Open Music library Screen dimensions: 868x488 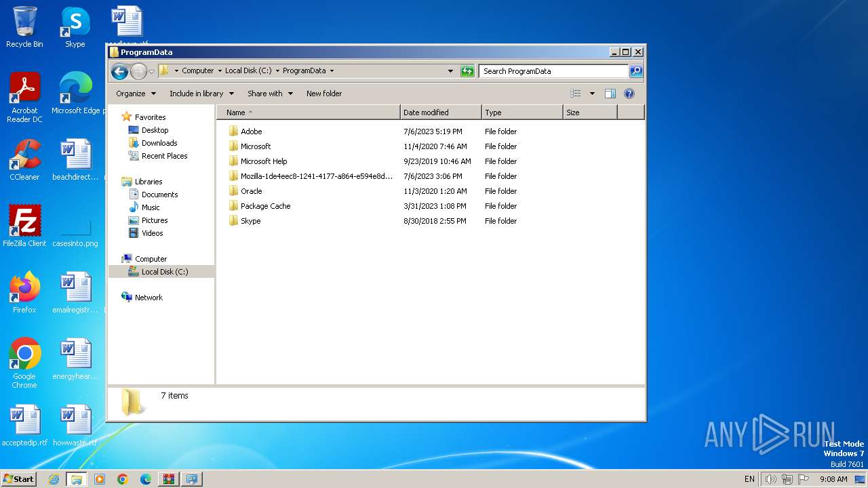tap(151, 207)
